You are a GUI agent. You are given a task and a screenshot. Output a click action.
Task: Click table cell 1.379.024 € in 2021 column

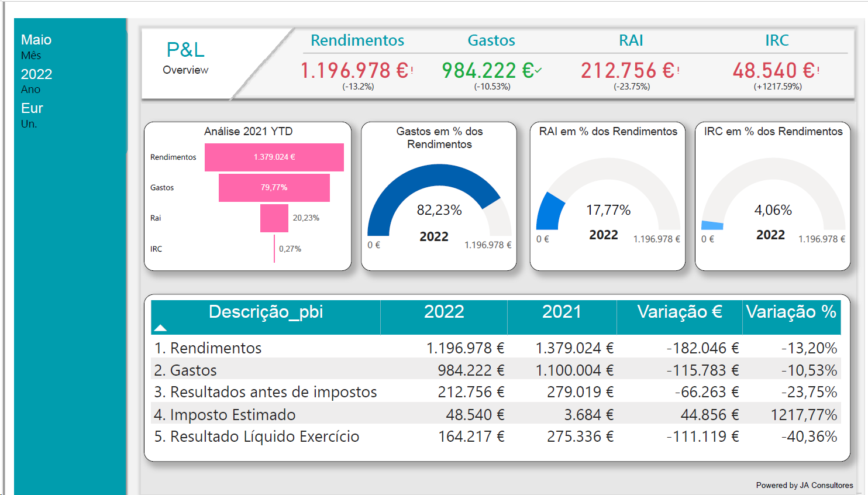[574, 348]
